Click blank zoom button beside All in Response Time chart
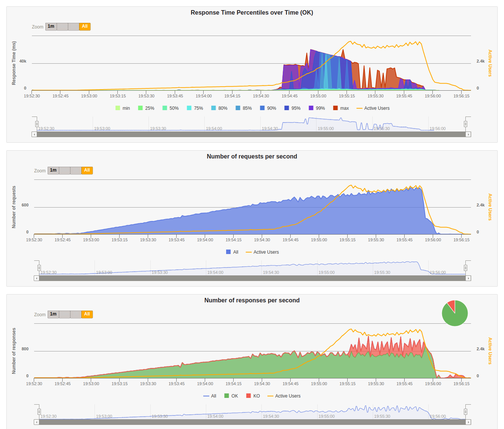 pyautogui.click(x=73, y=27)
